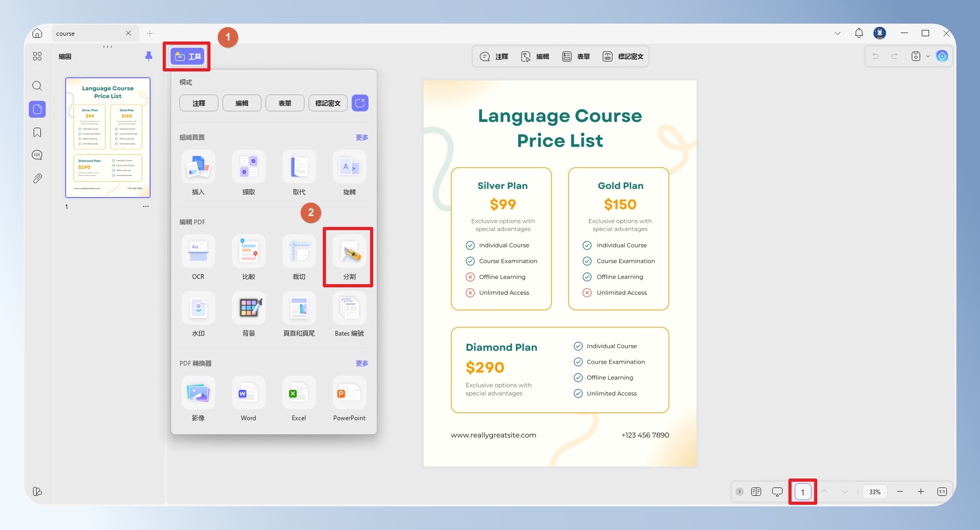Toggle the two-page reading view icon
980x530 pixels.
(x=756, y=492)
